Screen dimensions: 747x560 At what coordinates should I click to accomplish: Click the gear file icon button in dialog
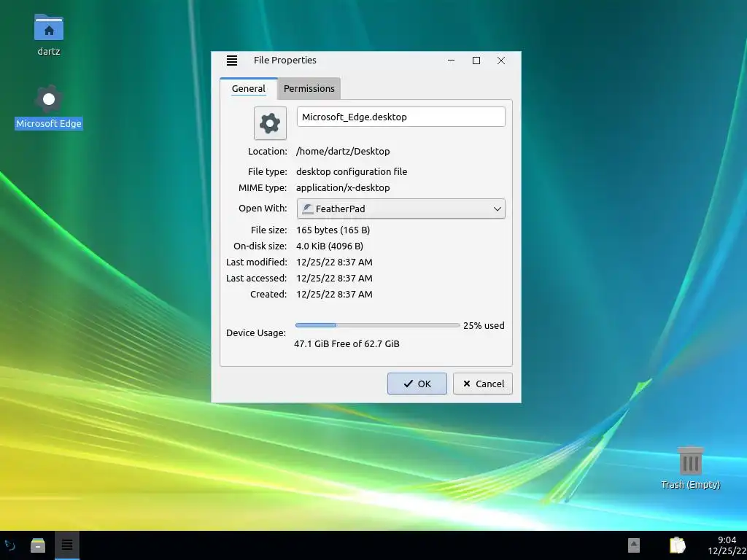click(x=270, y=123)
